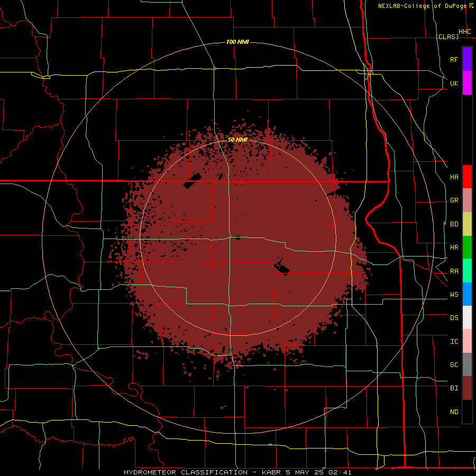The height and width of the screenshot is (476, 476).
Task: Click the BD legend label
Action: 454,224
